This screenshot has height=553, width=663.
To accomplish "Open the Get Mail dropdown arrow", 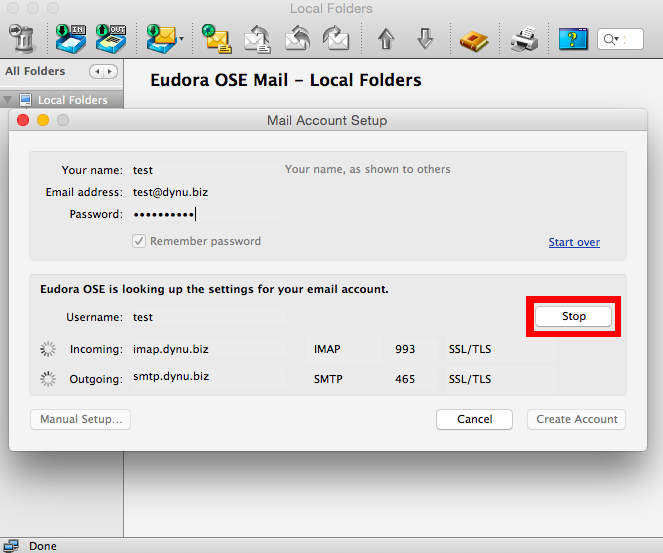I will click(182, 39).
